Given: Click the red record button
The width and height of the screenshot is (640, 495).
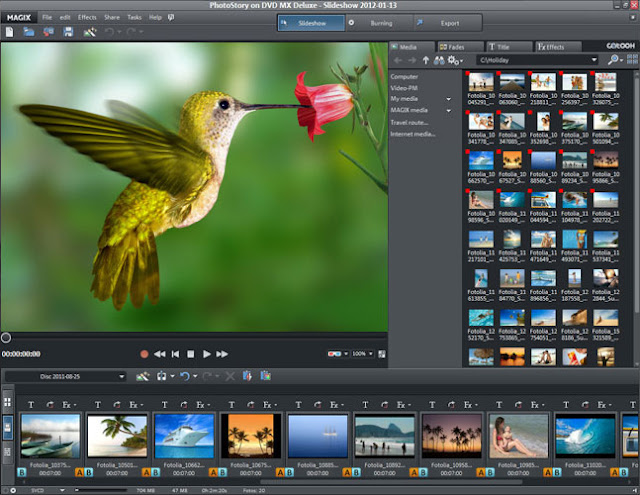Looking at the screenshot, I should 144,354.
